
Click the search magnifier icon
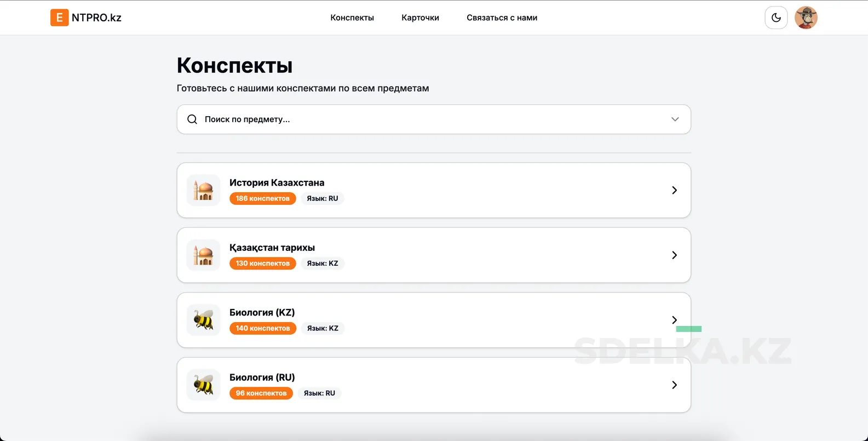(x=192, y=119)
